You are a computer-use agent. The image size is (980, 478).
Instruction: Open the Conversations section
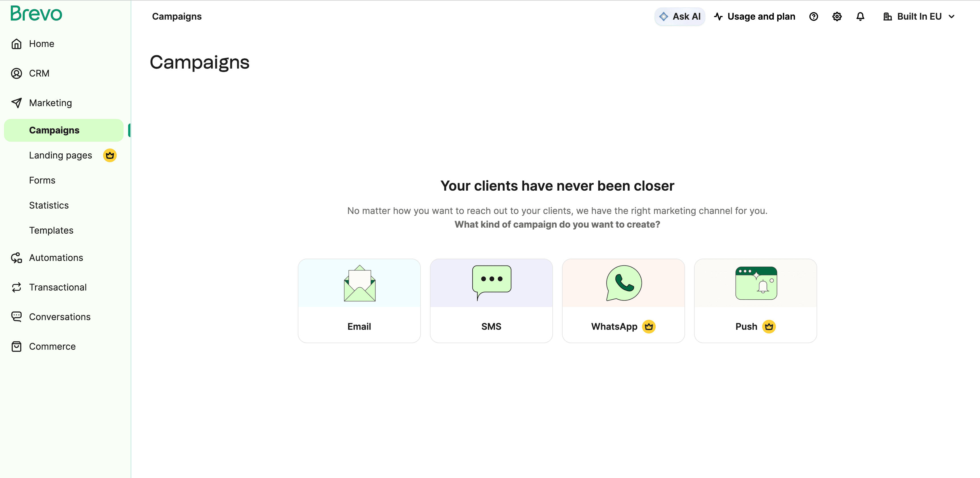[x=59, y=317]
